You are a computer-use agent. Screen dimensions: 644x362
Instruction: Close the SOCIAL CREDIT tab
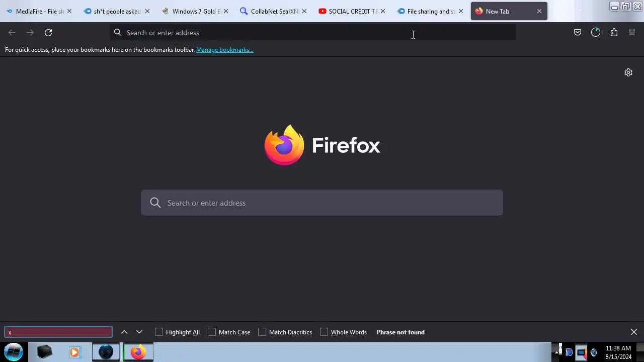(x=383, y=11)
